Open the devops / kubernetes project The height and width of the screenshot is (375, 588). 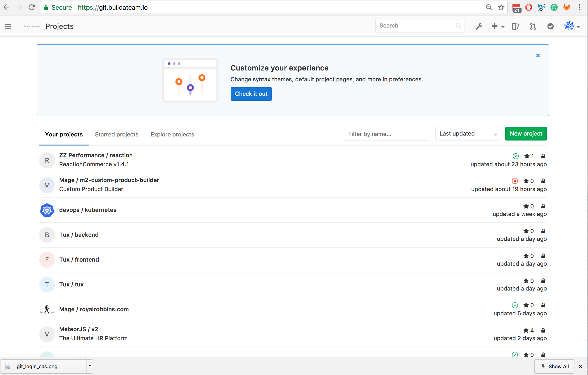point(88,210)
